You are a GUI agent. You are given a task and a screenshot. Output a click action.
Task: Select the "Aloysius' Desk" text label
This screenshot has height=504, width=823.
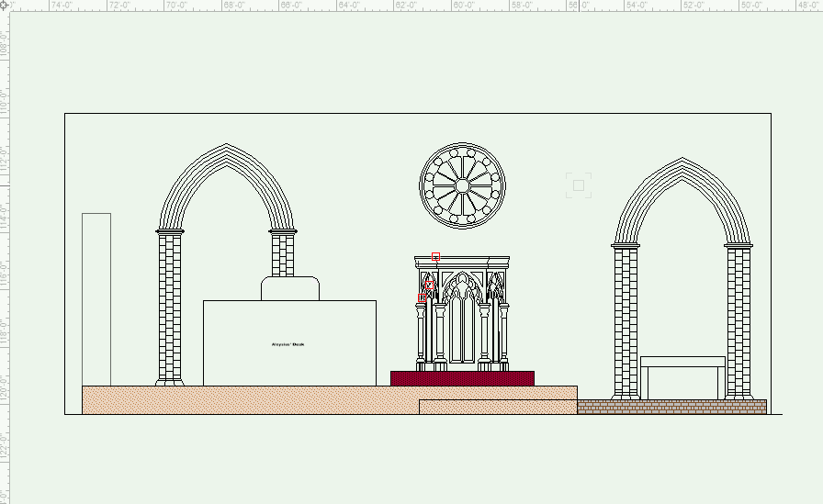click(288, 344)
